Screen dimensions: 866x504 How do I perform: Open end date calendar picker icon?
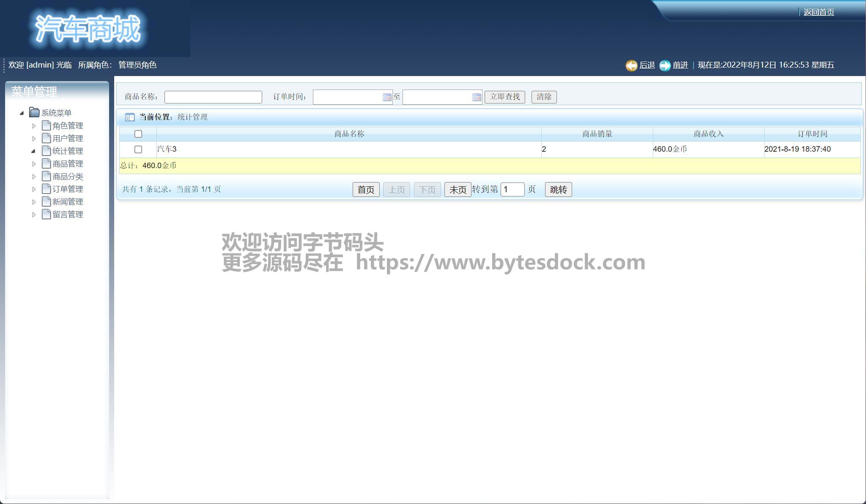click(476, 97)
